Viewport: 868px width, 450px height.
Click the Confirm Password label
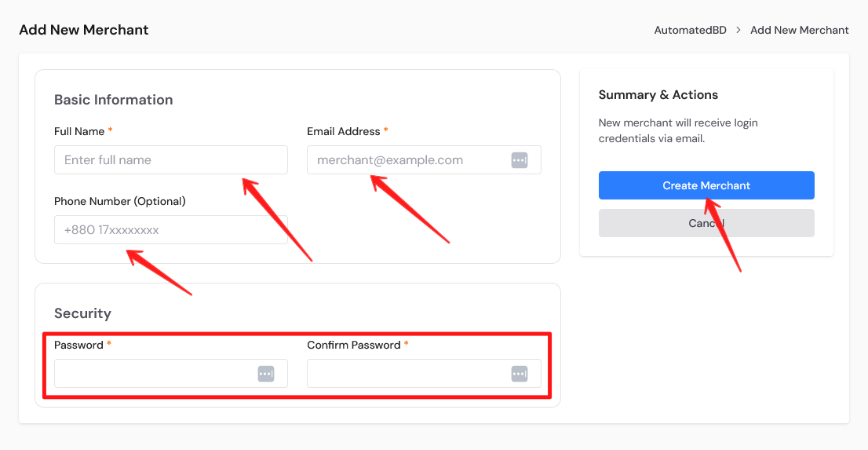(x=353, y=345)
